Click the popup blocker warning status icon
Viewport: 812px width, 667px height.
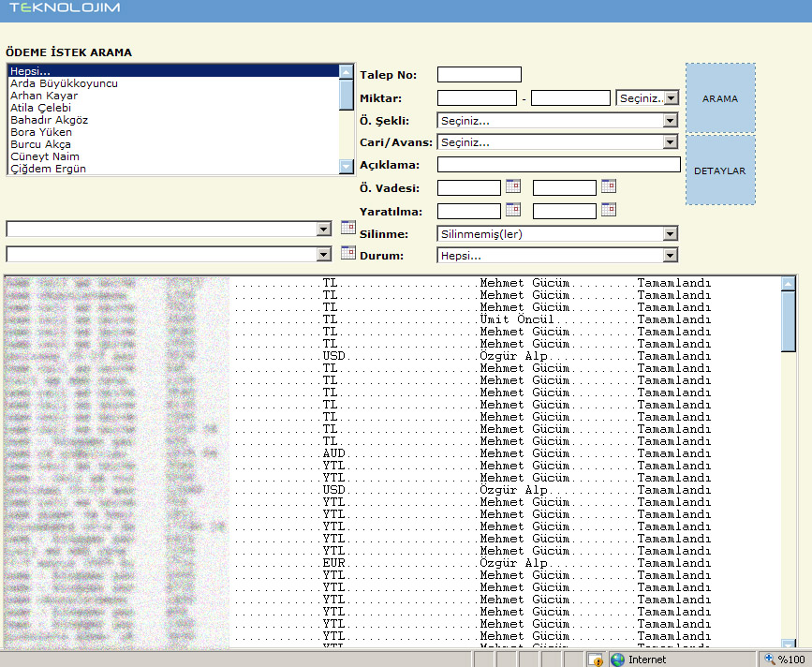point(595,660)
